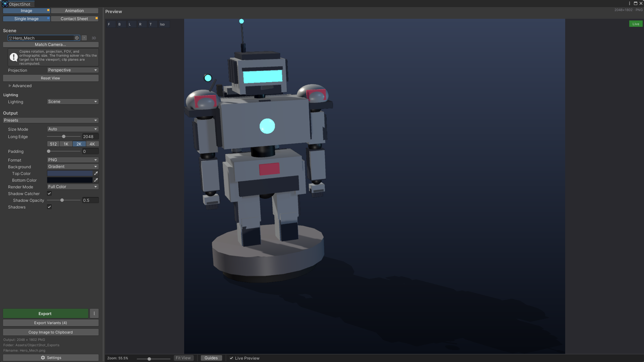Uncheck the Shadows option
Screen dimensions: 644x362
pos(49,207)
